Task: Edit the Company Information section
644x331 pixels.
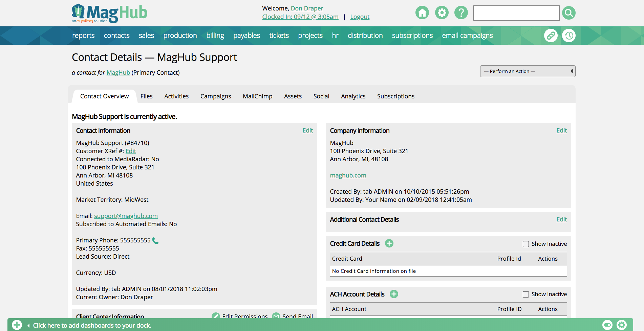Action: tap(562, 131)
